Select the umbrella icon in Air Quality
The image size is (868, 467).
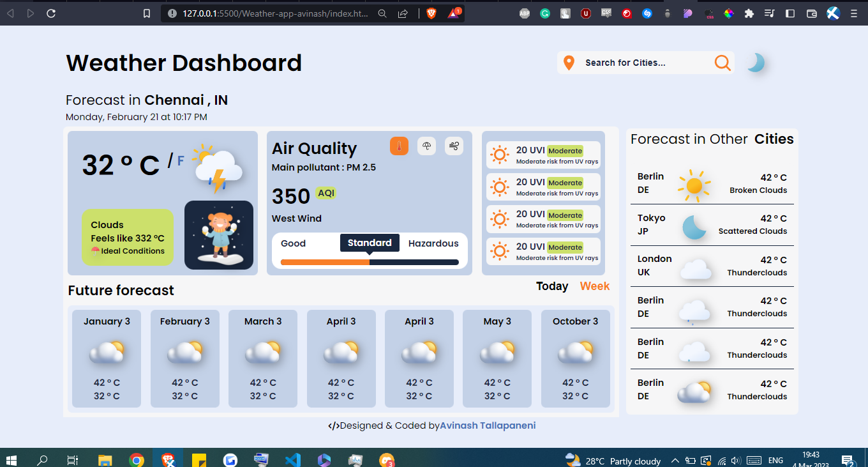click(x=427, y=146)
